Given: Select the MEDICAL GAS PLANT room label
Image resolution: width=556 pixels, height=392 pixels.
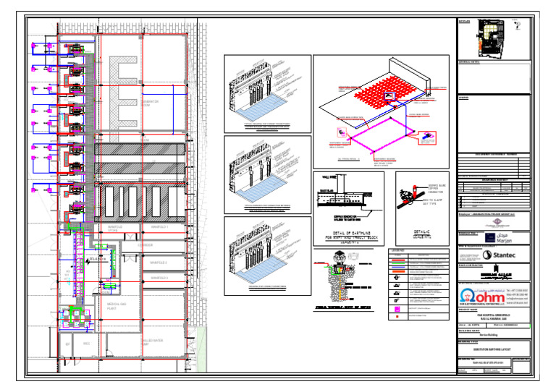Looking at the screenshot, I should (x=117, y=307).
